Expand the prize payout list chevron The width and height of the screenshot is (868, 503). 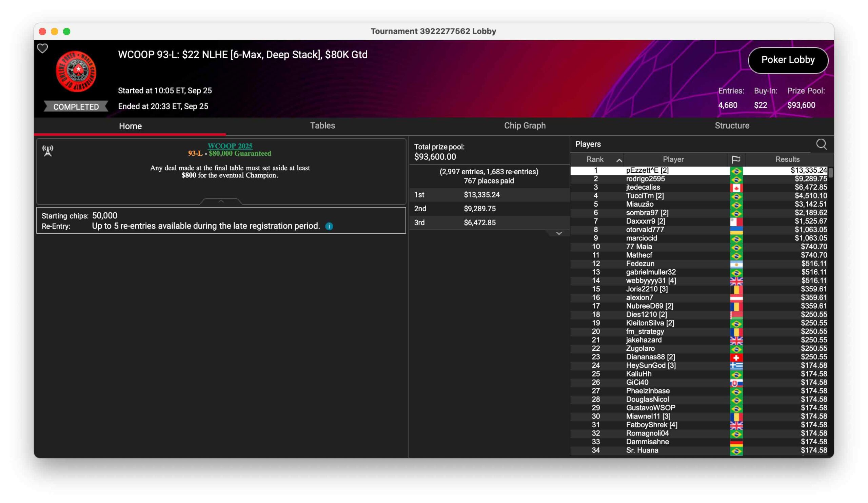(x=559, y=234)
